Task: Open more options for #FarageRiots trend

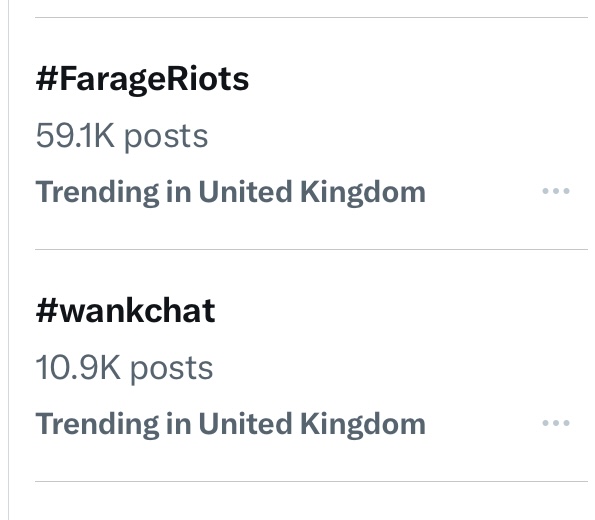Action: tap(556, 191)
